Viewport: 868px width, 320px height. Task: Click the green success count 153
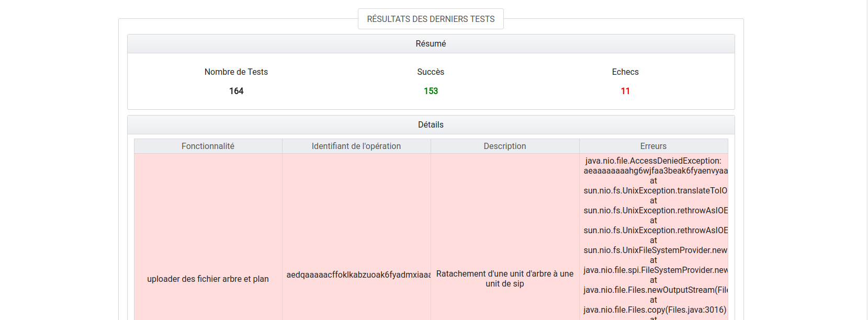tap(431, 91)
